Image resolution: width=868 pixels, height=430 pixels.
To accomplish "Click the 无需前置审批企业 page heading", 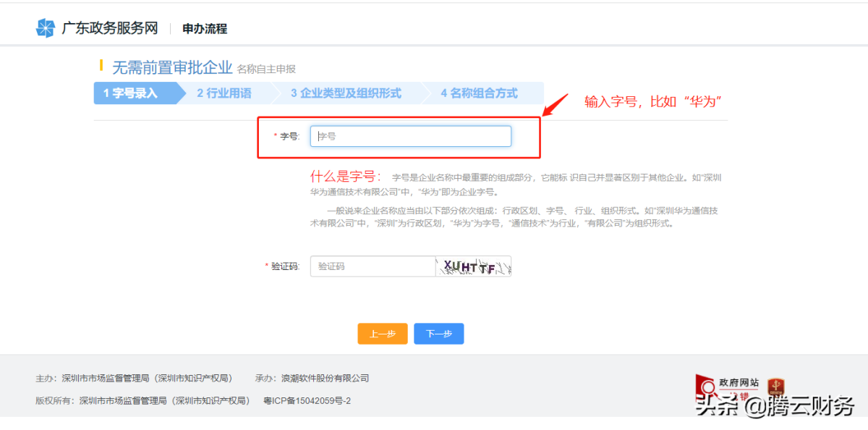I will coord(172,68).
